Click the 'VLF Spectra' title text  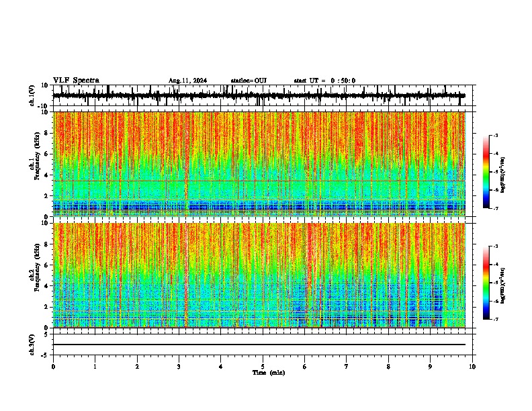pos(76,81)
